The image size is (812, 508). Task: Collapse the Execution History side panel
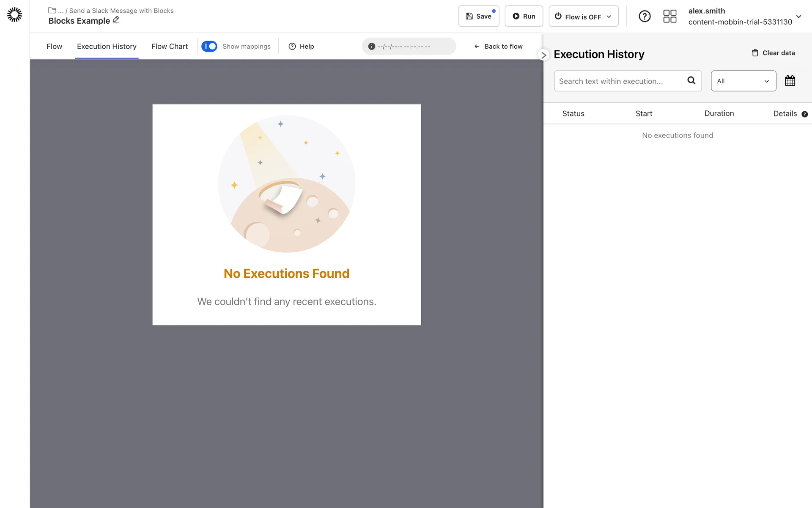pyautogui.click(x=543, y=55)
